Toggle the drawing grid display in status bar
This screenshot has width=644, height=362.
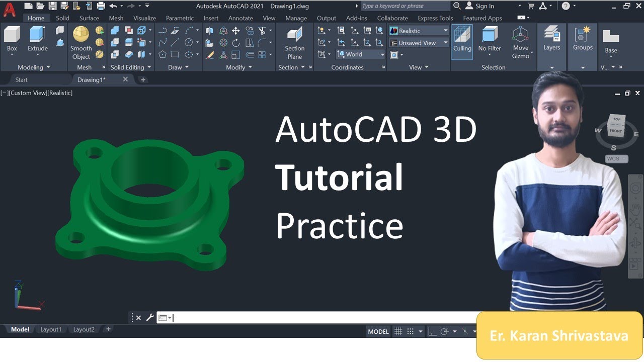(x=398, y=331)
